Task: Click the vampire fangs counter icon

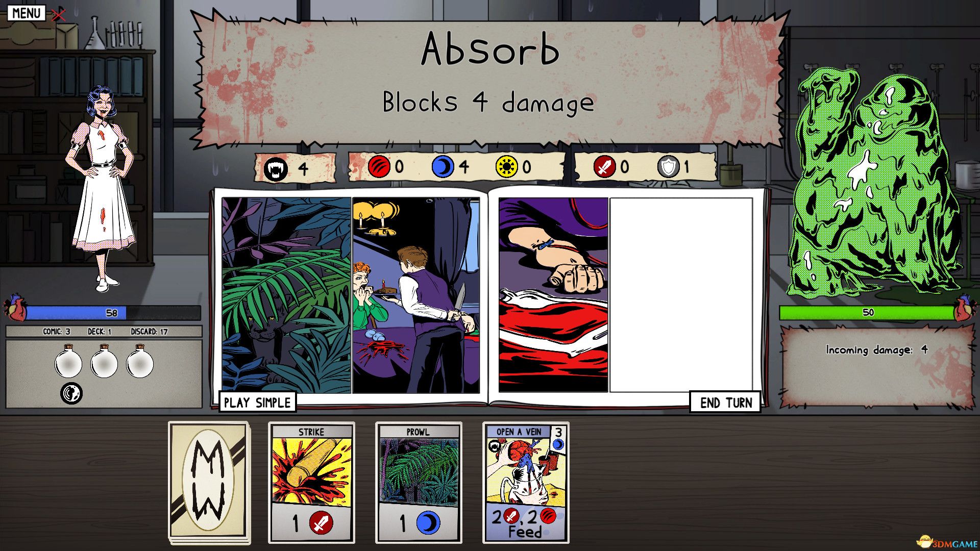Action: pos(276,168)
